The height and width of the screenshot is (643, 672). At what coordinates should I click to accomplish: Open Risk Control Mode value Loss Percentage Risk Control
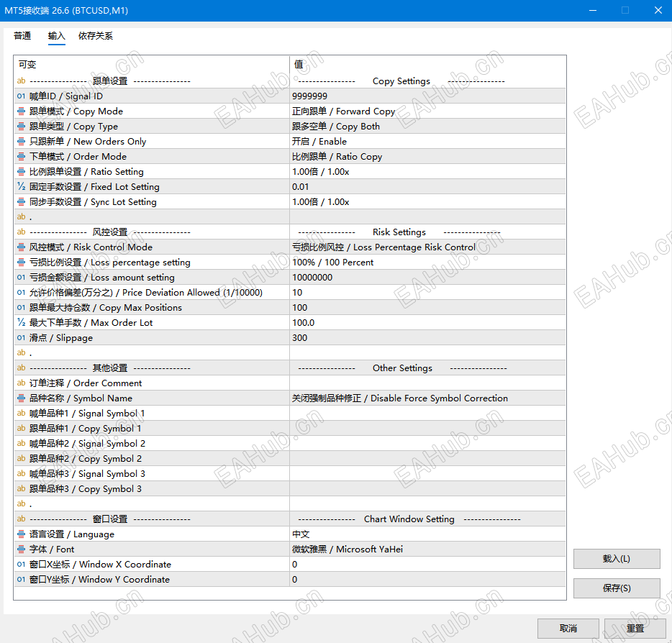(x=427, y=247)
